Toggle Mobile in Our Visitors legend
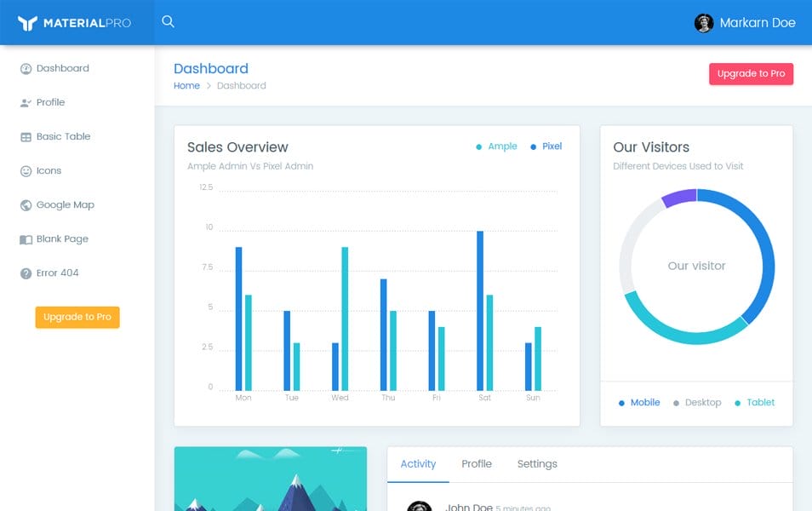The image size is (812, 511). [638, 402]
